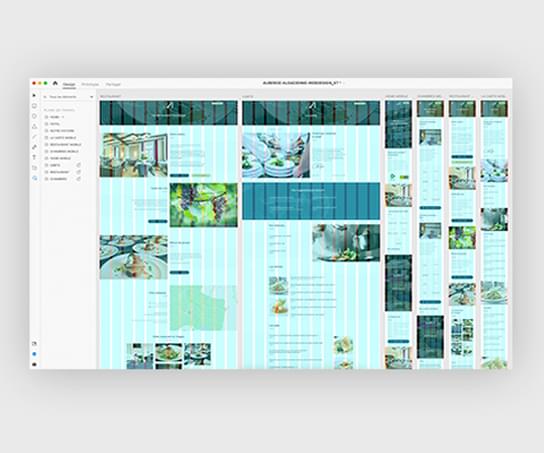
Task: Click the document title in the title bar
Action: click(303, 83)
